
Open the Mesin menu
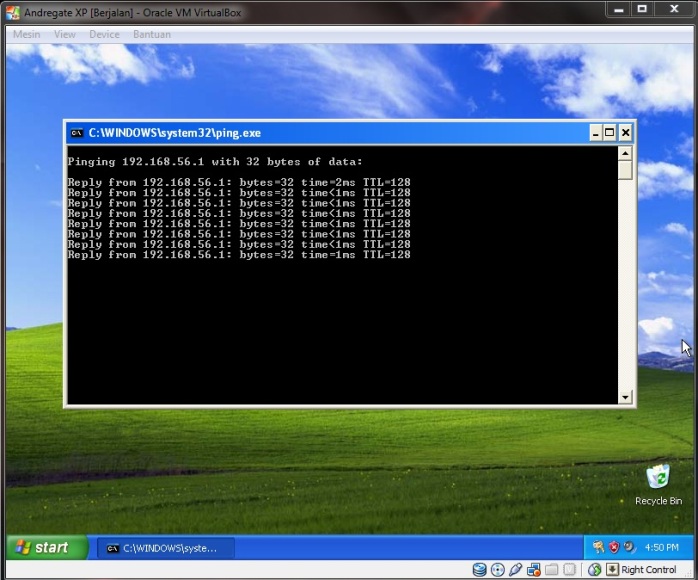coord(26,34)
